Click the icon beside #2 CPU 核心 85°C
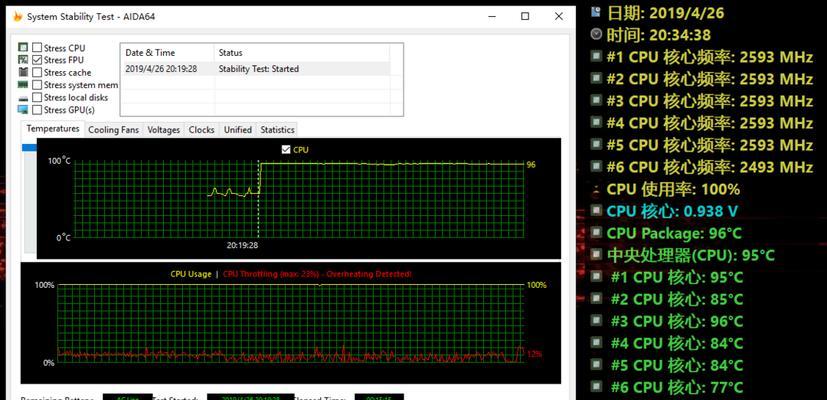Screen dimensions: 827x400 pos(596,298)
